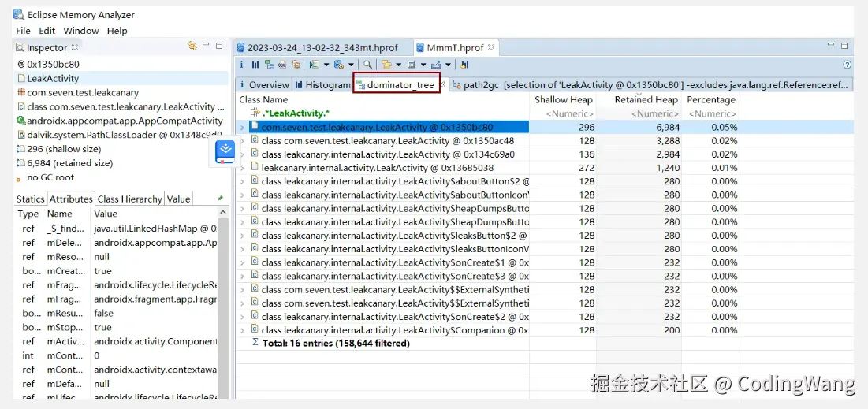Select the Class Hierarchy tab in Inspector
868x409 pixels.
tap(130, 199)
